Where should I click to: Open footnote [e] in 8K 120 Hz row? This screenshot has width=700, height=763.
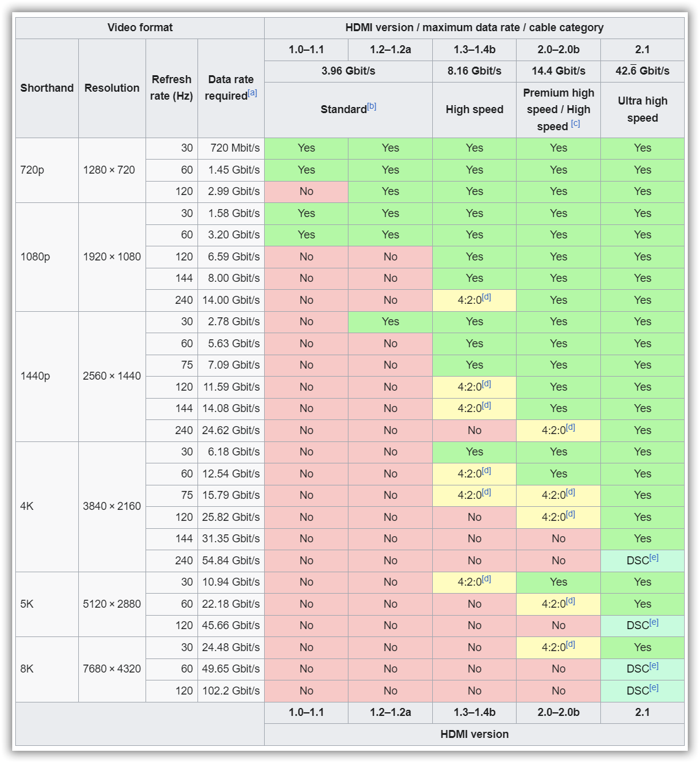pyautogui.click(x=654, y=688)
